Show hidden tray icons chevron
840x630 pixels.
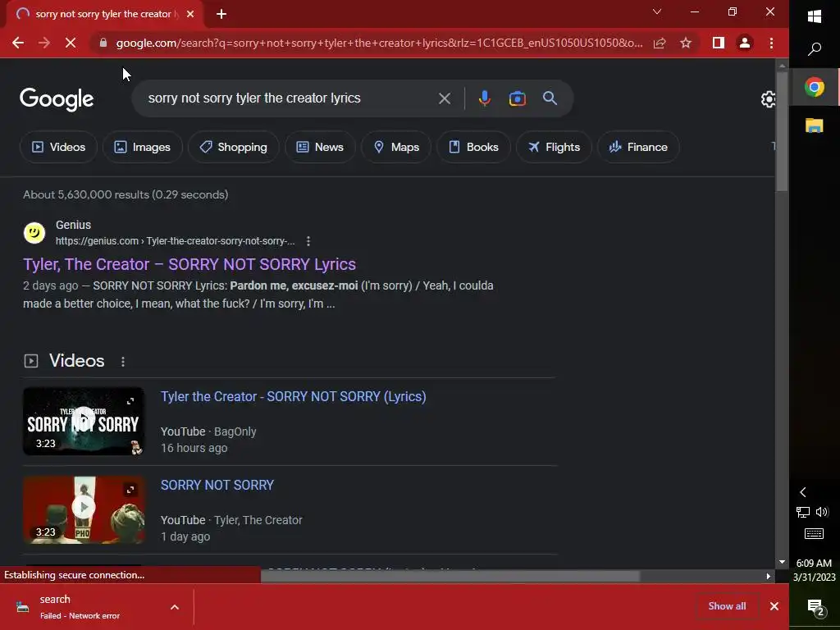pyautogui.click(x=803, y=492)
